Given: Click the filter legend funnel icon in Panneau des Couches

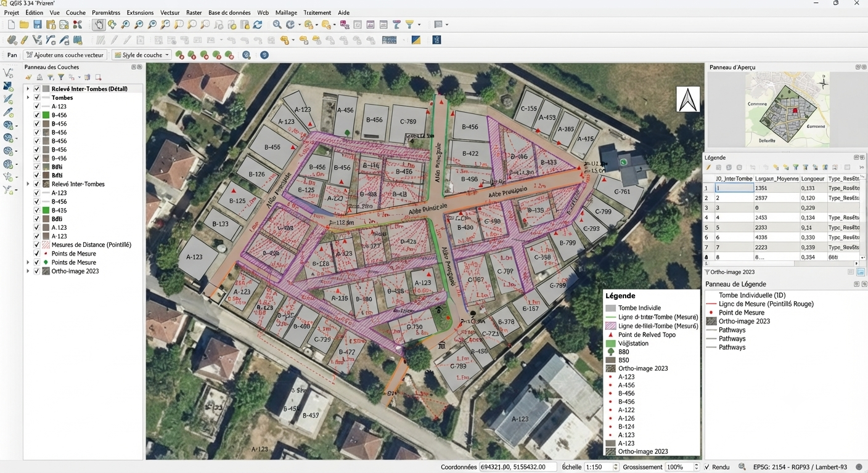Looking at the screenshot, I should (61, 77).
